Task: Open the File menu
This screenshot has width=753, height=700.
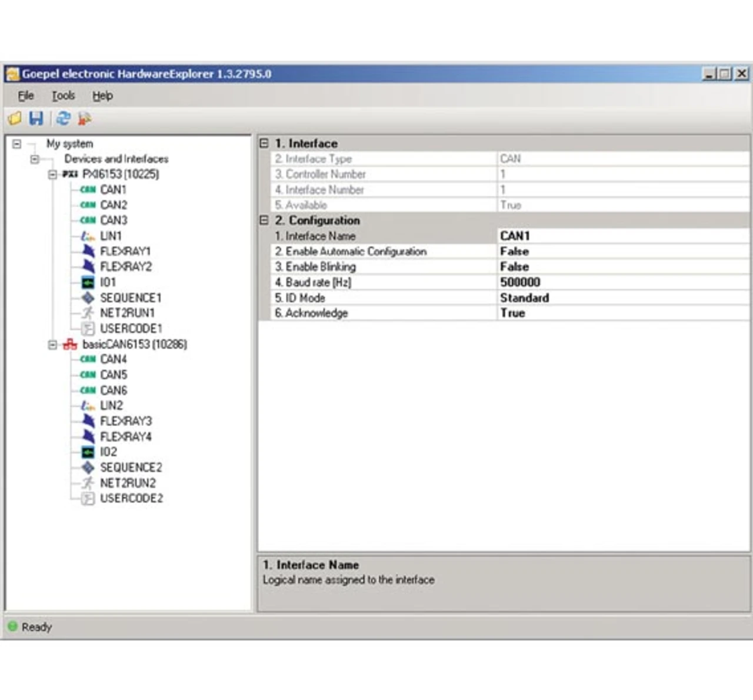Action: [x=25, y=96]
